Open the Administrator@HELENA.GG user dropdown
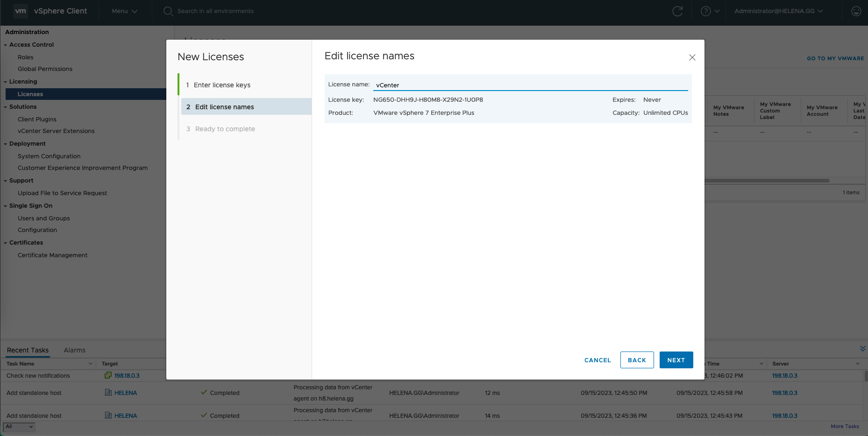 pos(778,11)
